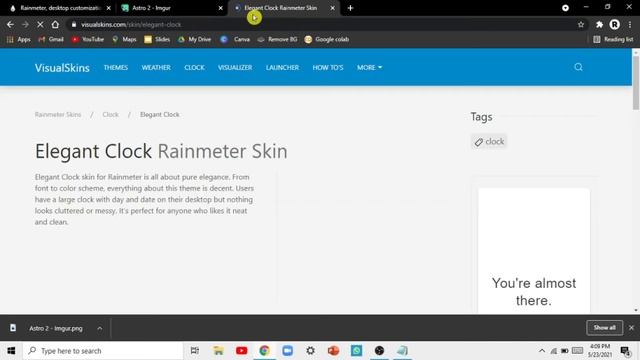Image resolution: width=640 pixels, height=360 pixels.
Task: Open Zoom from the taskbar
Action: 287,351
